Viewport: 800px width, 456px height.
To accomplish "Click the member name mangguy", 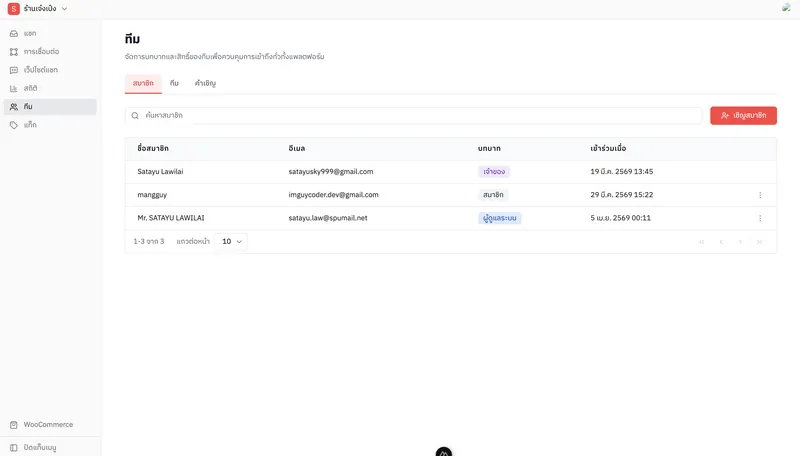I will click(x=152, y=195).
